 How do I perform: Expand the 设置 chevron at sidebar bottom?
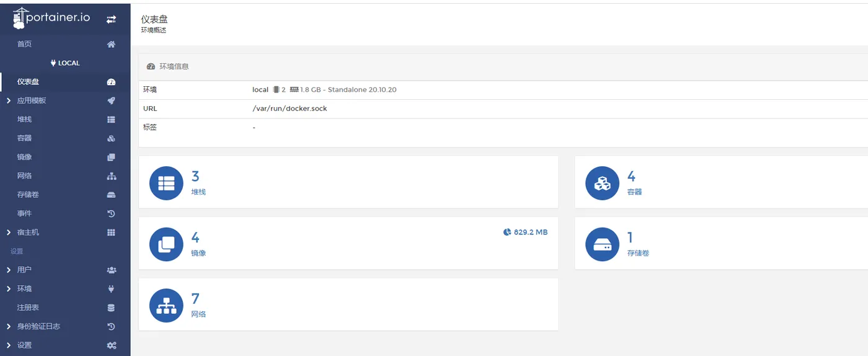[8, 345]
